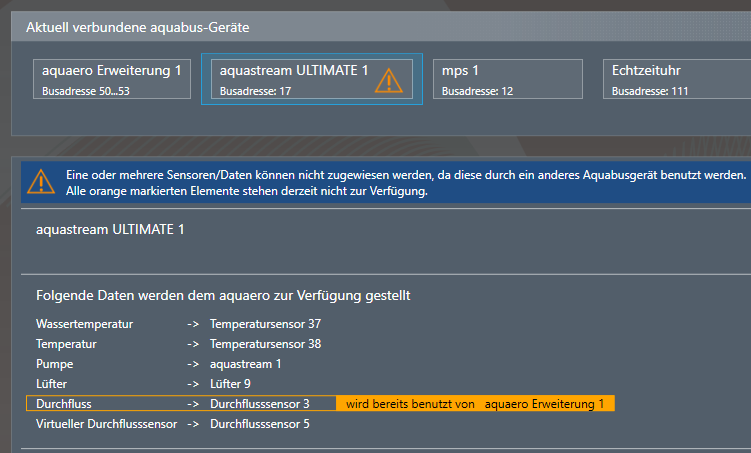Click the aquastream ULTIMATE 1 section heading
This screenshot has height=453, width=751.
(x=110, y=229)
